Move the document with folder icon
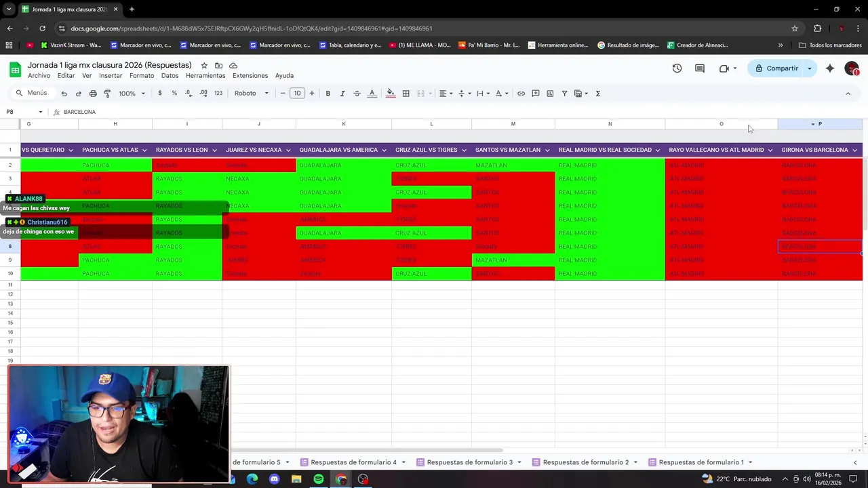Screen dimensions: 868x488 click(218, 65)
